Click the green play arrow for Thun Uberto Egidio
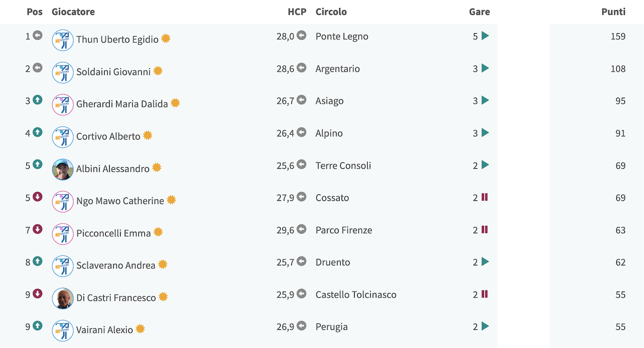Viewport: 644px width, 348px height. [485, 36]
